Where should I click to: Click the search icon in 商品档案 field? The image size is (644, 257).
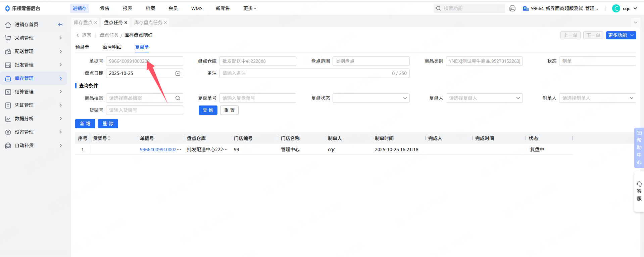point(178,98)
